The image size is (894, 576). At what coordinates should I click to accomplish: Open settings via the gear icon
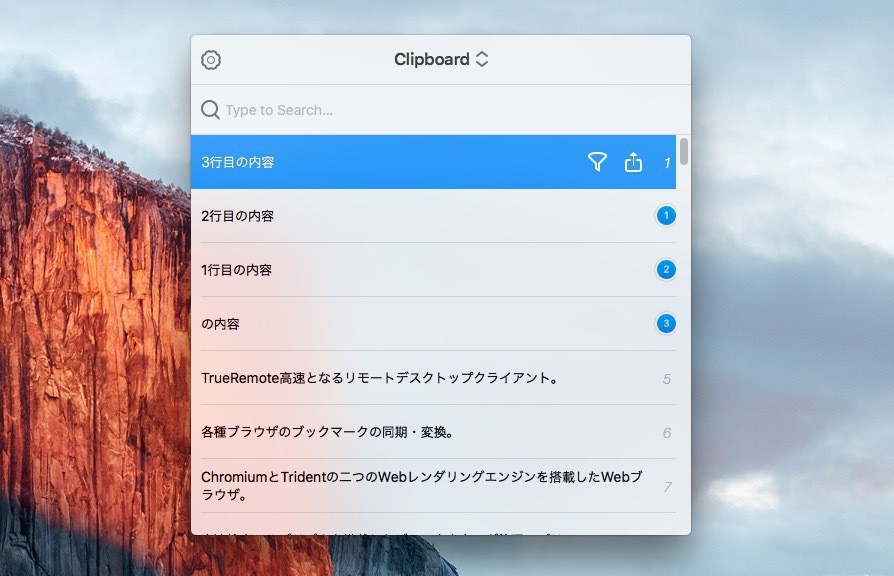pos(211,60)
